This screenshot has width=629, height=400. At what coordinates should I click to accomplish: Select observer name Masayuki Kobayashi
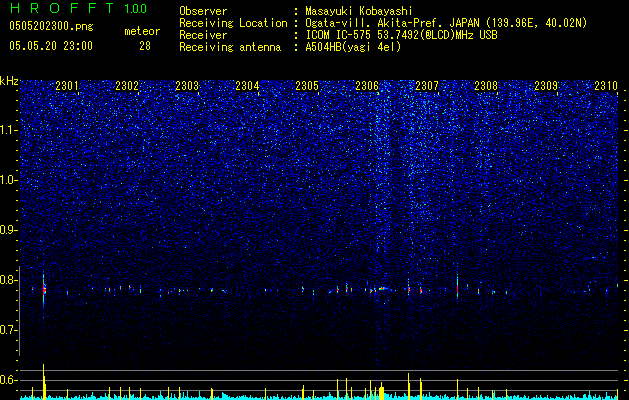pos(359,11)
